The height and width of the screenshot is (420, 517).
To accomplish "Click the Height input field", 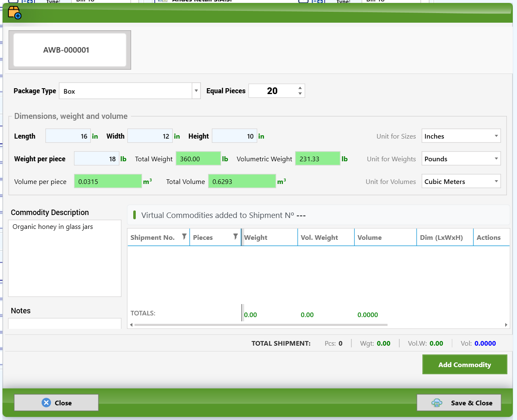I will point(234,136).
